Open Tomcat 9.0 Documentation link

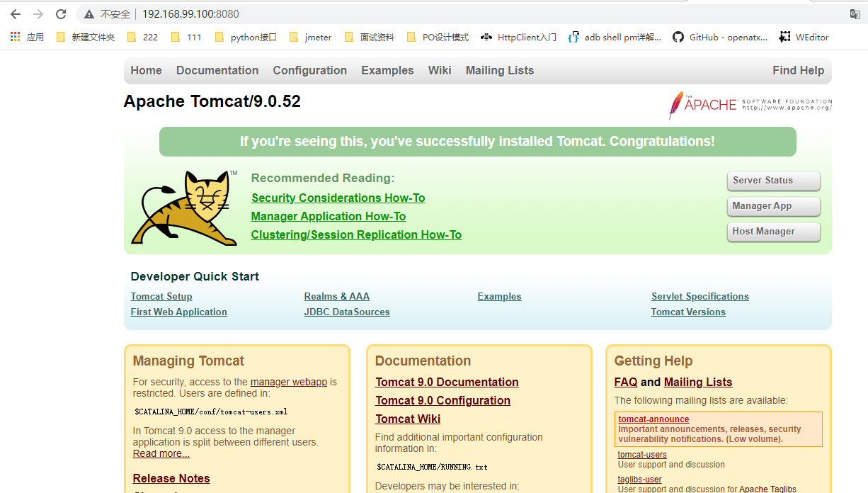(447, 382)
